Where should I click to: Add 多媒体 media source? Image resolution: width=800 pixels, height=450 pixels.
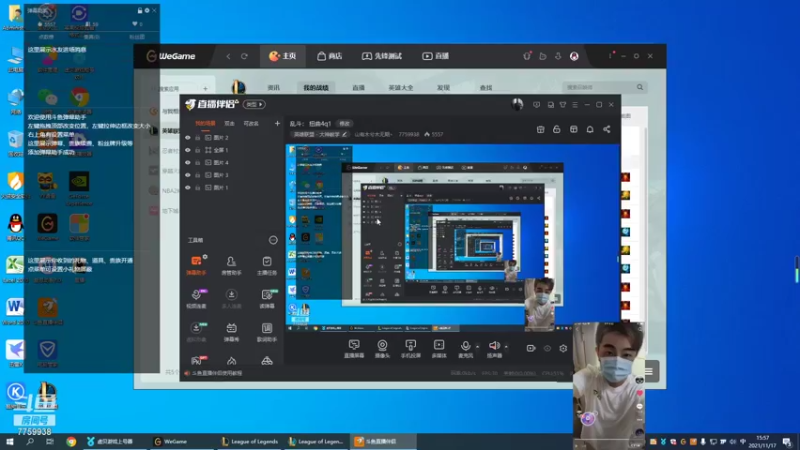[439, 349]
